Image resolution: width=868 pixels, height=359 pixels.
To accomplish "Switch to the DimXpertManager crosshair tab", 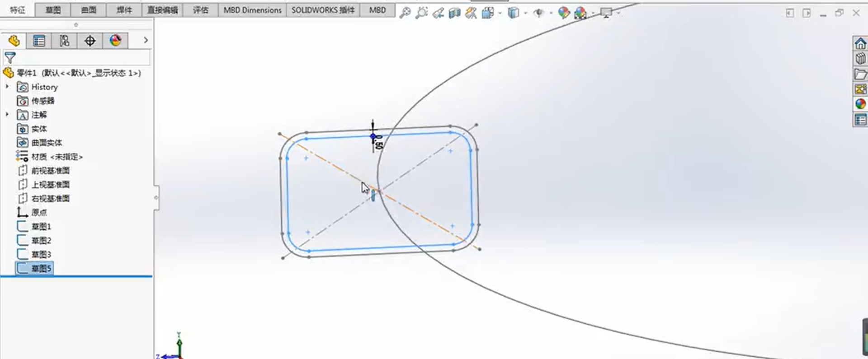I will coord(90,41).
